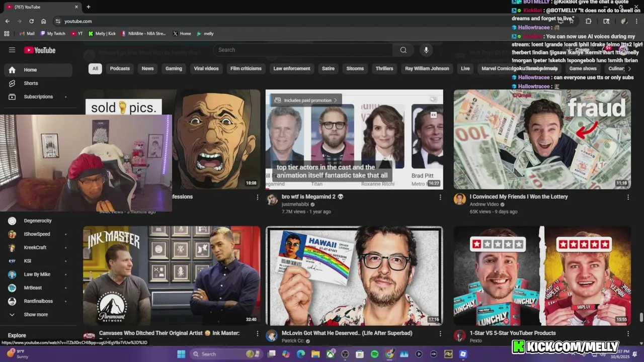The width and height of the screenshot is (644, 362).
Task: Open the Chrome apps grid in bookmarks bar
Action: 7,34
